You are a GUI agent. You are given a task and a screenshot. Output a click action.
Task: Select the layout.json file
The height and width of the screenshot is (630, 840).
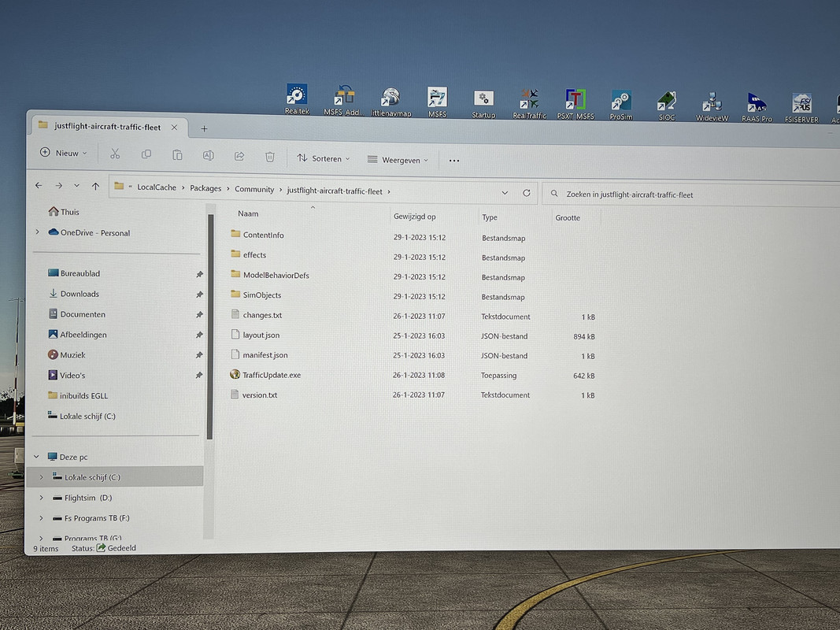tap(255, 335)
